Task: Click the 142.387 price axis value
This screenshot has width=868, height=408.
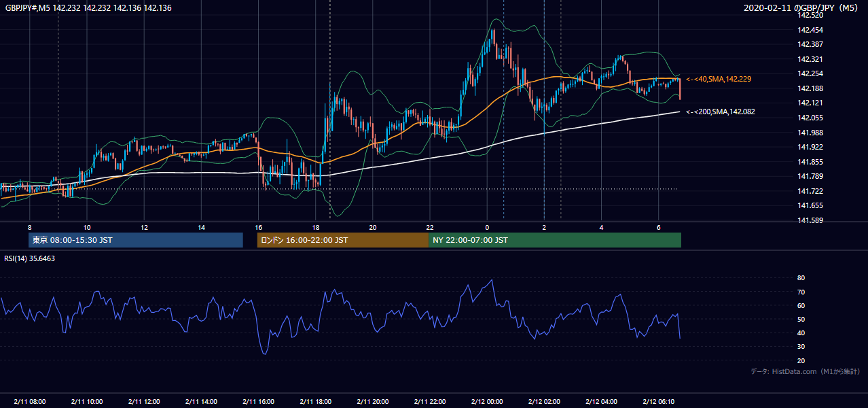Action: (x=811, y=44)
